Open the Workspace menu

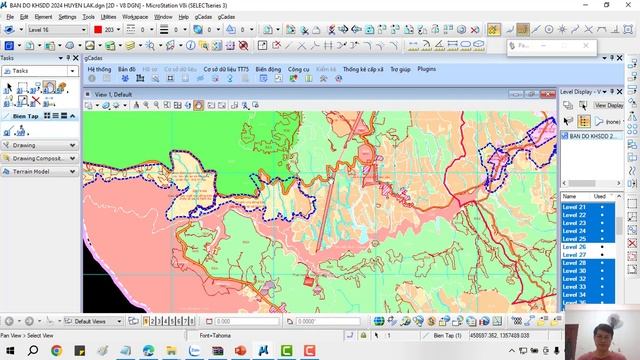(135, 17)
